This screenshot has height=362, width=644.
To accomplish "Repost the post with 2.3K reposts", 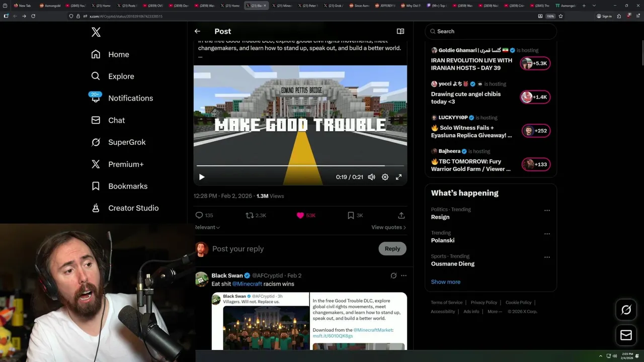I will pyautogui.click(x=256, y=215).
